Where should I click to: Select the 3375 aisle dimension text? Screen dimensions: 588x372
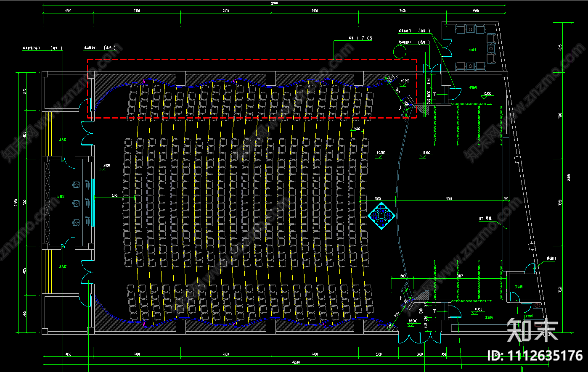[115, 195]
